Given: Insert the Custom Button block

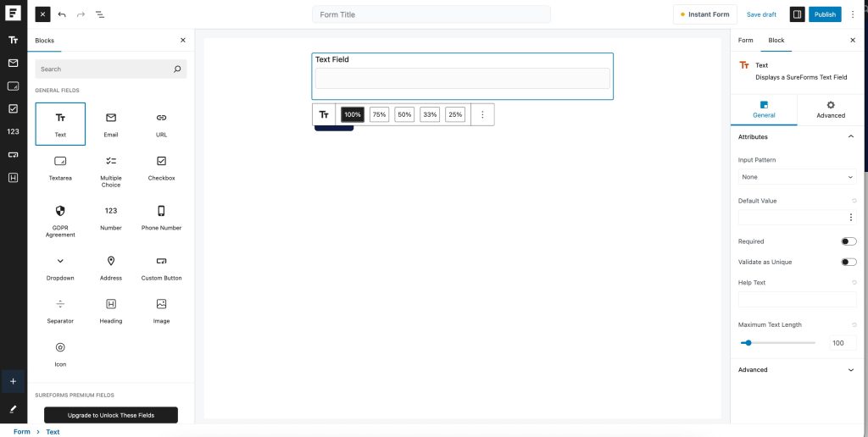Looking at the screenshot, I should [161, 268].
